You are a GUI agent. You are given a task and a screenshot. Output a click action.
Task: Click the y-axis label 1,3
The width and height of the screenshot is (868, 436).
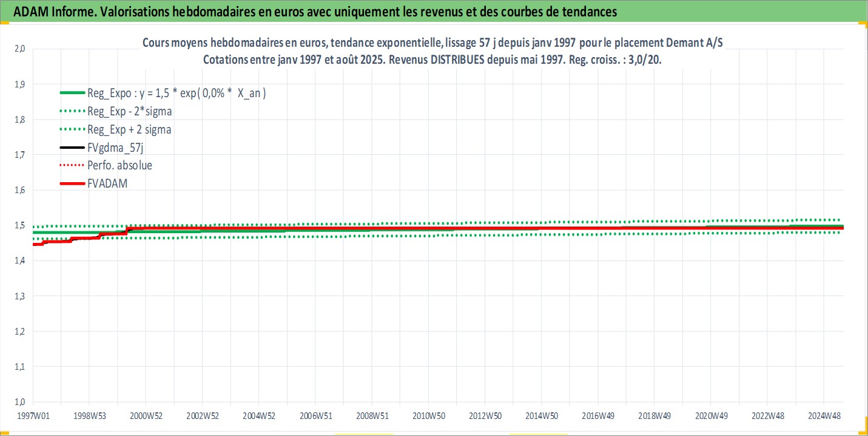pyautogui.click(x=19, y=296)
